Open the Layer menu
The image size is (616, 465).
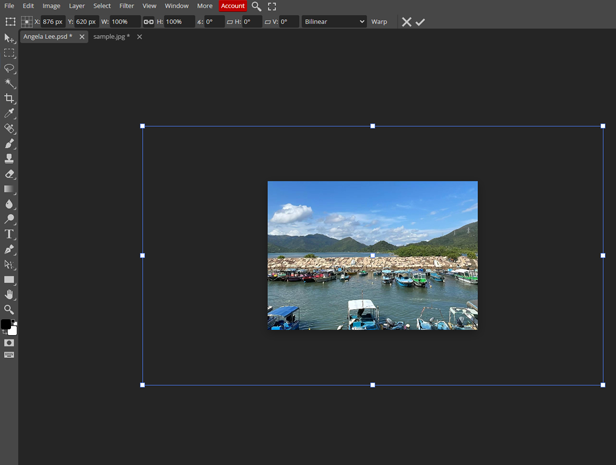click(x=77, y=6)
